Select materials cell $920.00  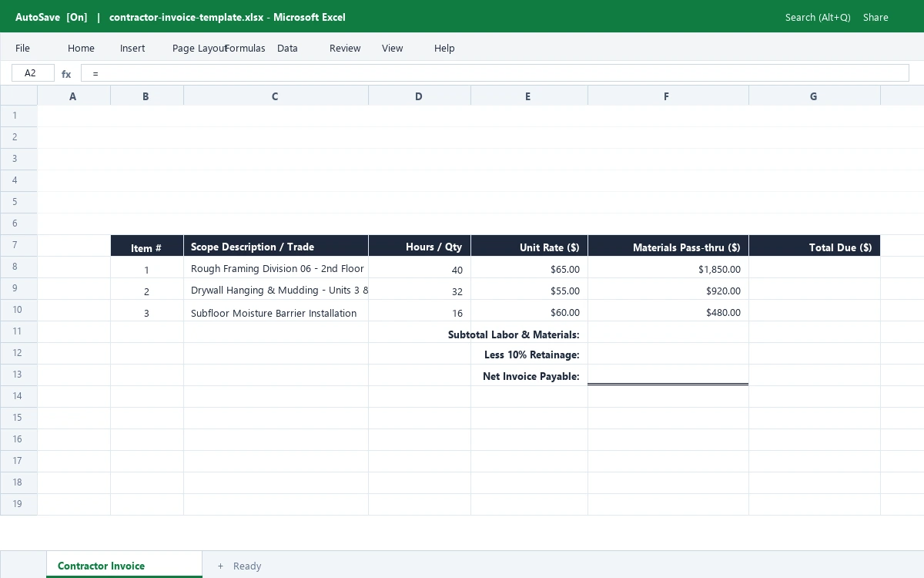point(668,289)
